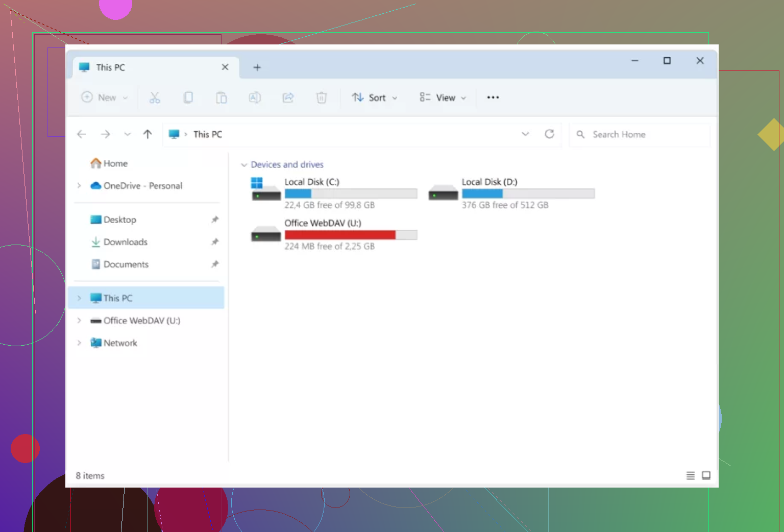Click the Local Disk (C:) label
This screenshot has height=532, width=784.
click(x=312, y=182)
